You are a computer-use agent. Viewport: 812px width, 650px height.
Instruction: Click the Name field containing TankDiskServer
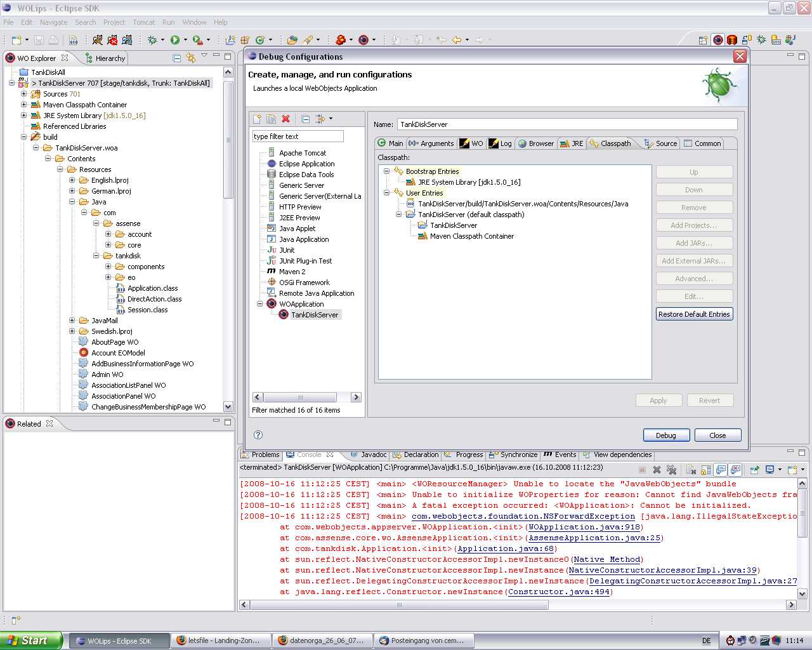point(566,124)
